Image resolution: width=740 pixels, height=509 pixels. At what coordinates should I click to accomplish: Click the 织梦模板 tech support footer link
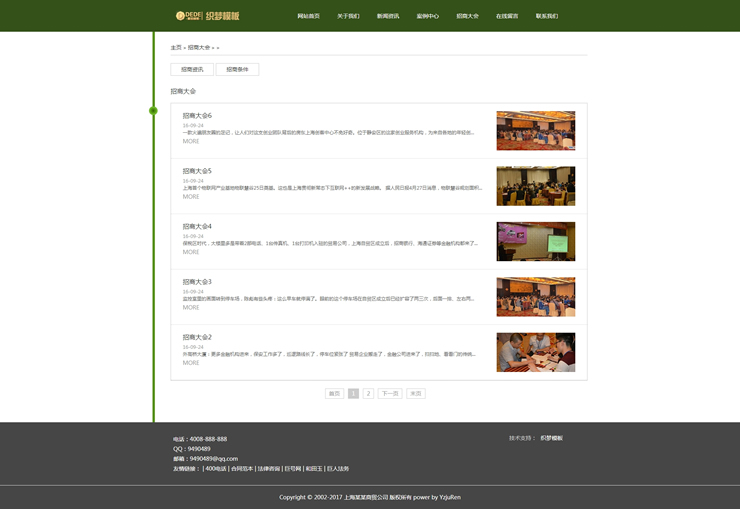pyautogui.click(x=551, y=438)
